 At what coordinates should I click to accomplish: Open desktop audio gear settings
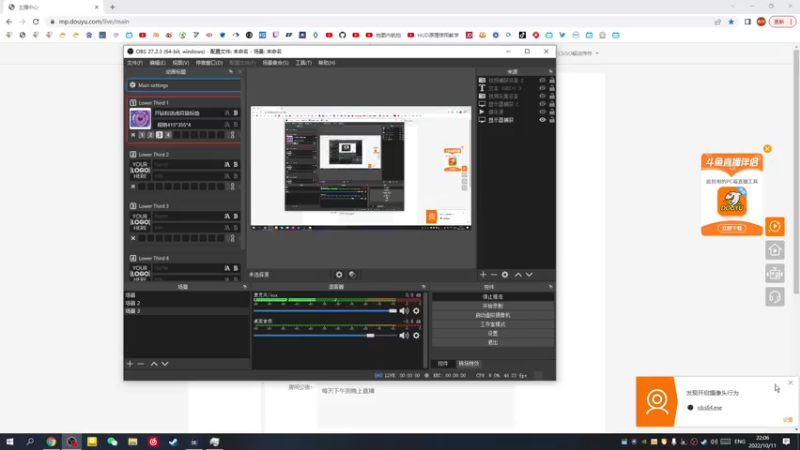click(x=416, y=336)
